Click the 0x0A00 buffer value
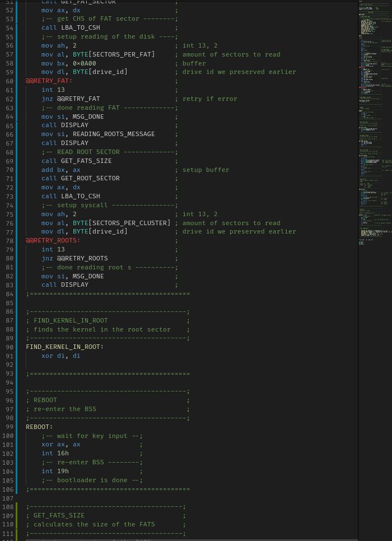 point(84,63)
